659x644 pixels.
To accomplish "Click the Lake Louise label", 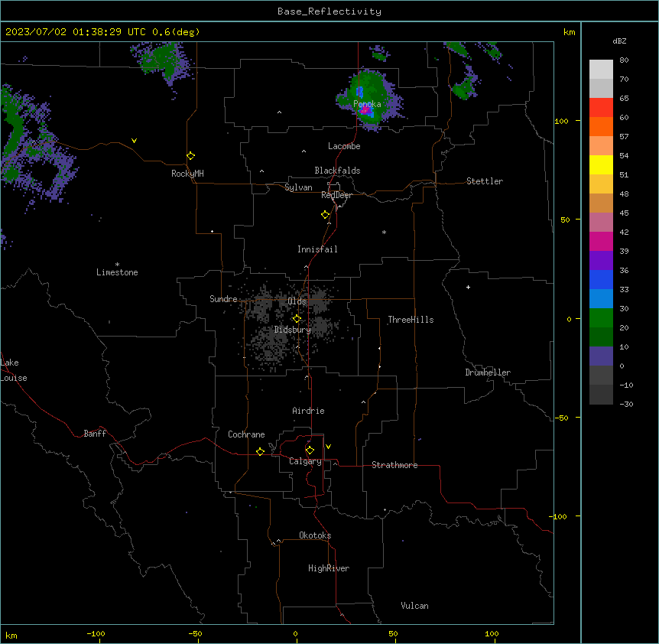I will [14, 370].
